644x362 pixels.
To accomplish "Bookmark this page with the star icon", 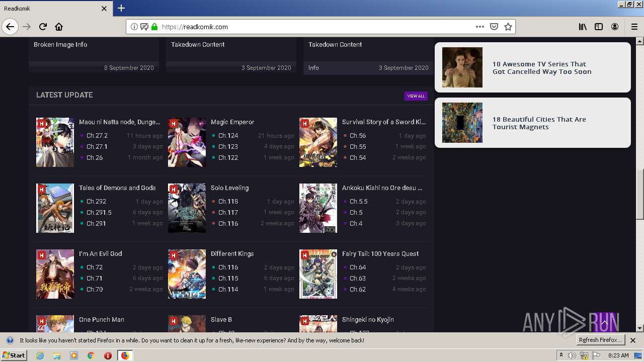I will point(508,27).
